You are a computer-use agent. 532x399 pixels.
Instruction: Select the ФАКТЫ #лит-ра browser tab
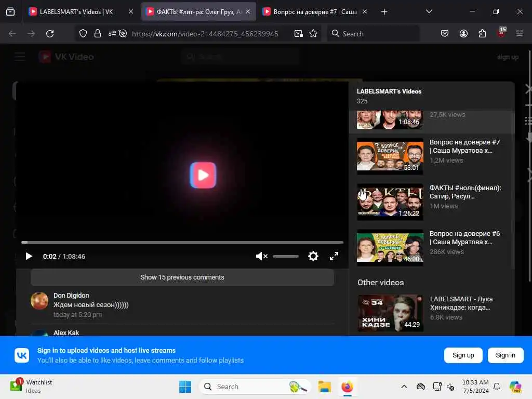[198, 11]
